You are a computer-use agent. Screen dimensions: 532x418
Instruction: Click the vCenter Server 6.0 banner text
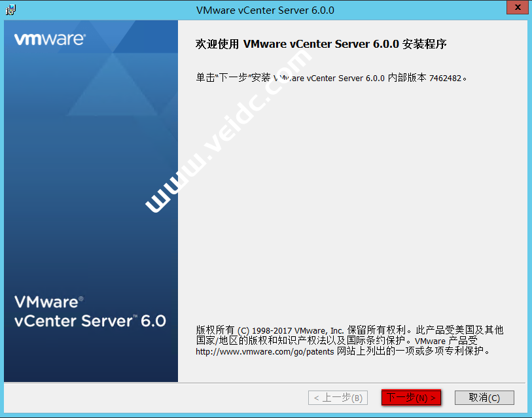tap(90, 321)
